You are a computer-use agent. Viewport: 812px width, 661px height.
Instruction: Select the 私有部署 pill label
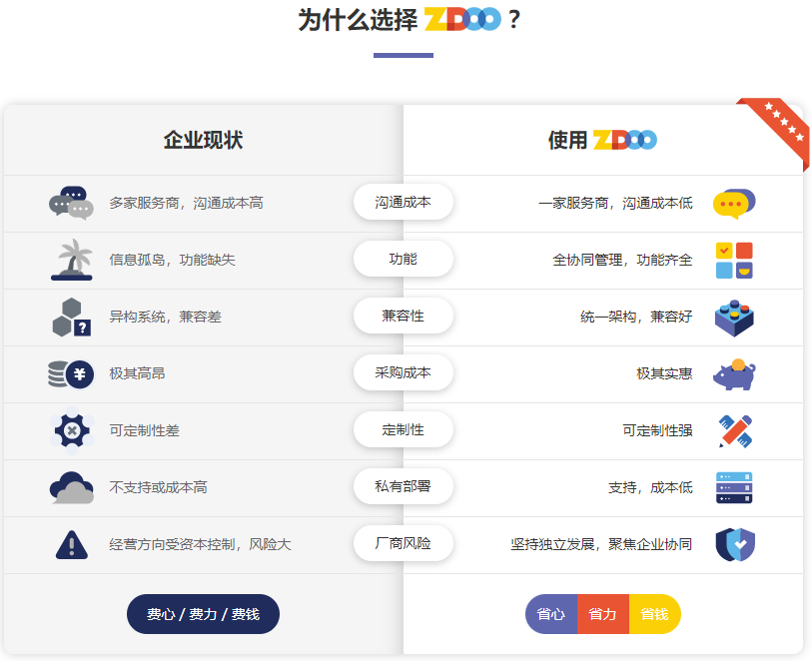coord(403,486)
